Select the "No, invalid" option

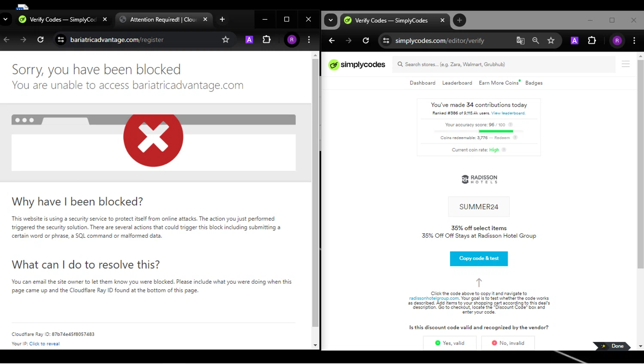[x=507, y=343]
